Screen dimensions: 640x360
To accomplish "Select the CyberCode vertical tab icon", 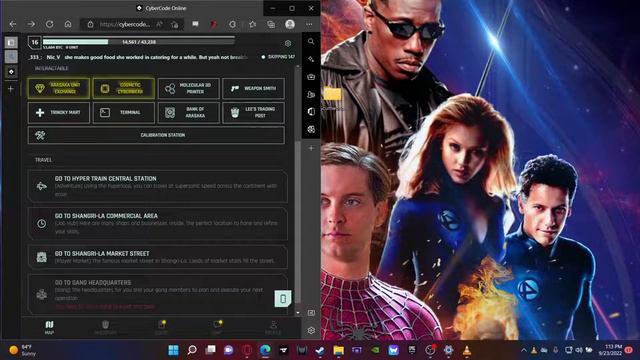I will pos(11,72).
